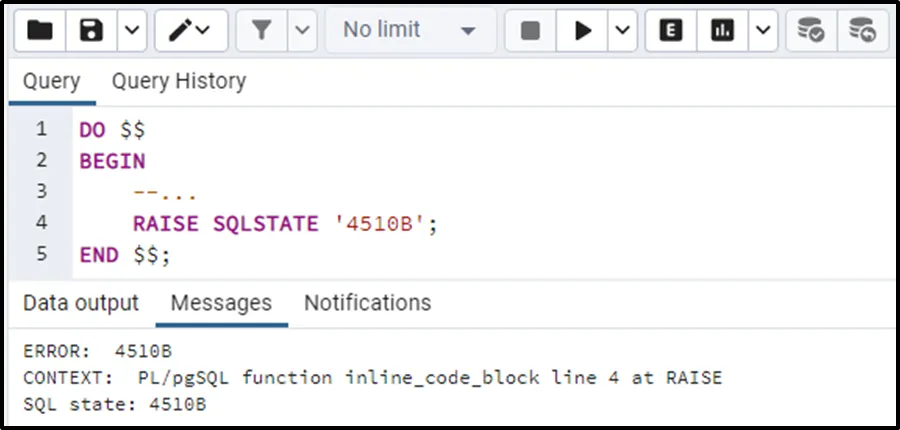
Task: Switch to the Query History tab
Action: click(178, 82)
